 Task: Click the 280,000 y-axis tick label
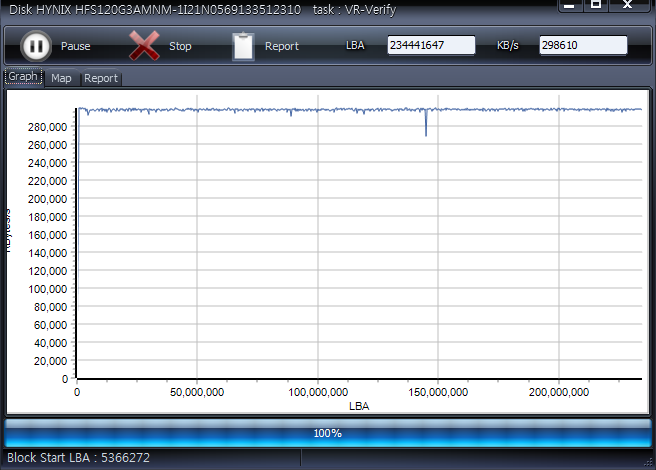point(49,127)
